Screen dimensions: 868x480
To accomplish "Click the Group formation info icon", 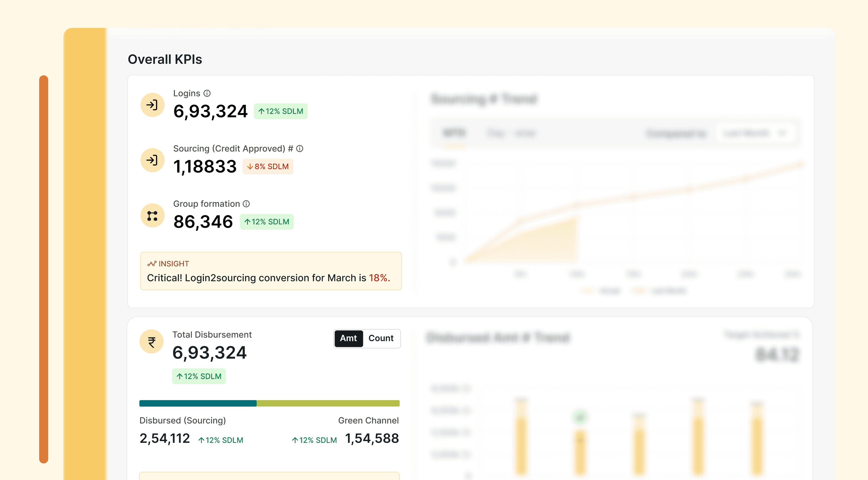I will coord(246,204).
